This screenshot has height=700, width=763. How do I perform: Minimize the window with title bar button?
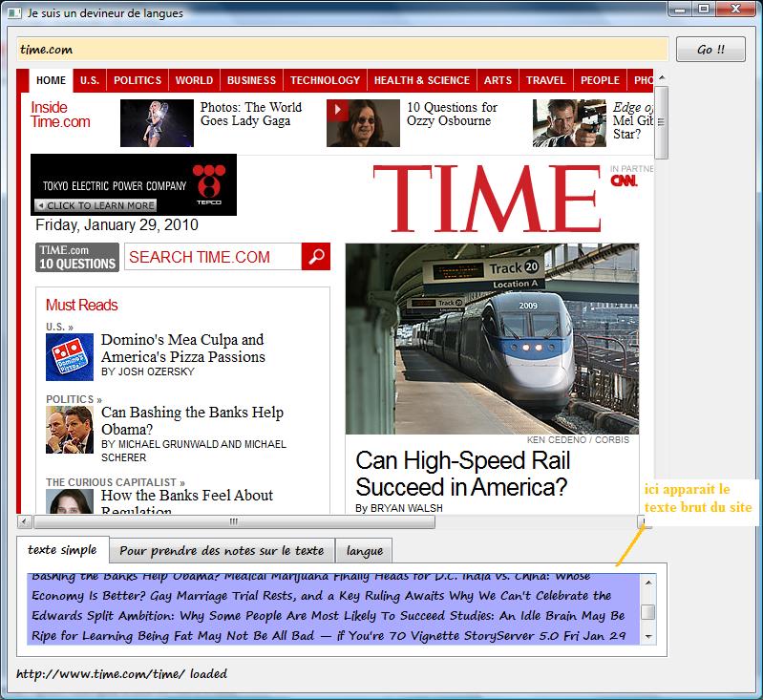(x=680, y=9)
